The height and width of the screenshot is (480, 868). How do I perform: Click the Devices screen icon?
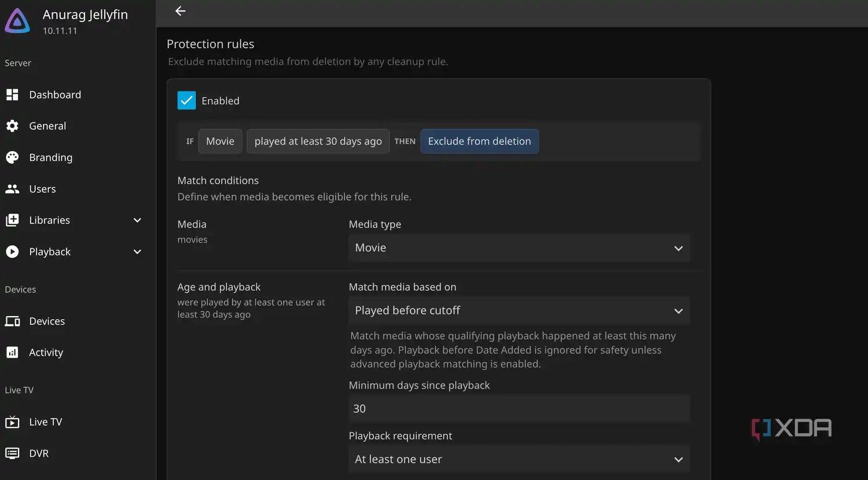coord(12,321)
